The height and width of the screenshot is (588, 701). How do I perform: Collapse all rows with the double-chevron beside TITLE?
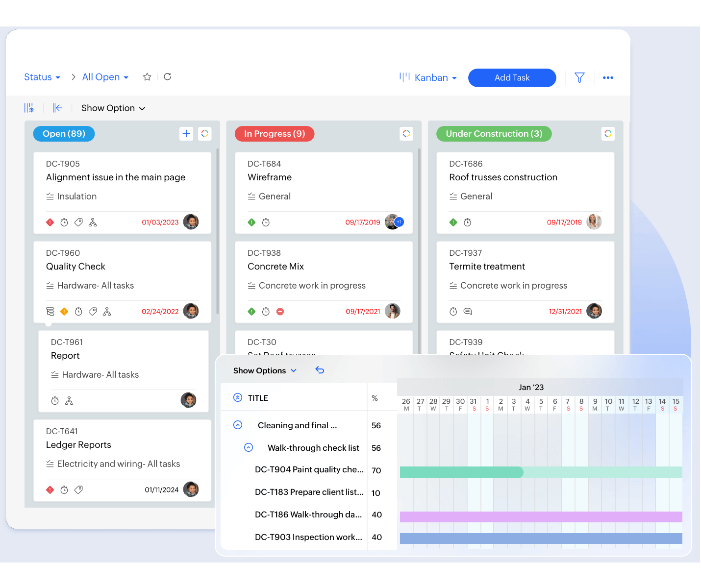click(238, 398)
